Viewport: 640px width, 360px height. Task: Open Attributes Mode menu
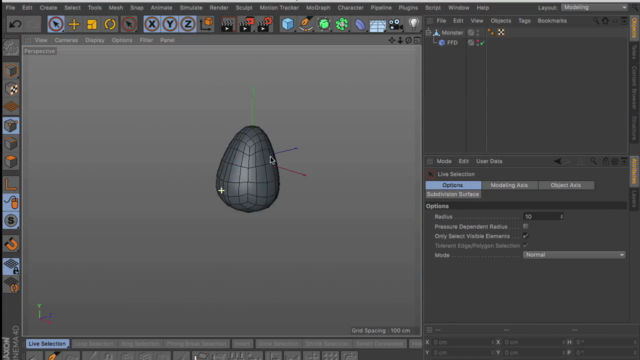pyautogui.click(x=444, y=161)
